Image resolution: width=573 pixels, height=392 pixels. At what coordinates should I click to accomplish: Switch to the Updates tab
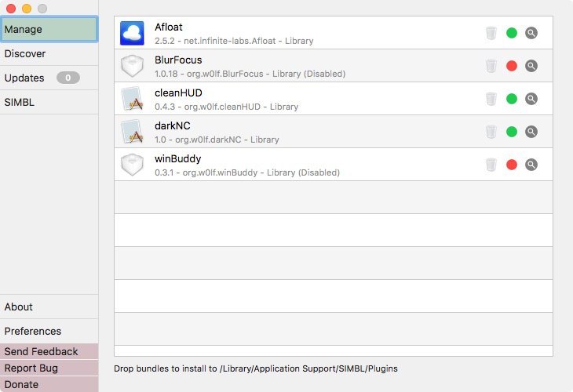click(x=49, y=78)
